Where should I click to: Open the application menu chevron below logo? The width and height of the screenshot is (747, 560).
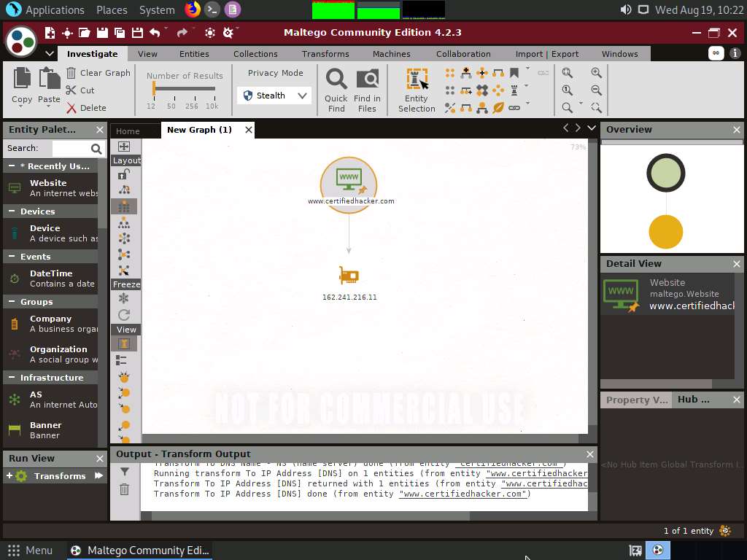49,53
